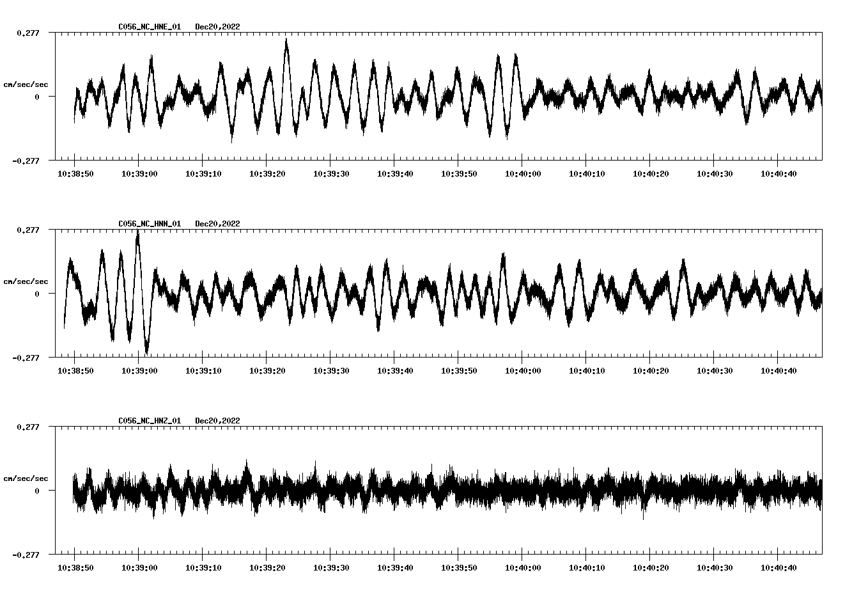Click the Dec20,2022 date on the bottom plot

218,420
